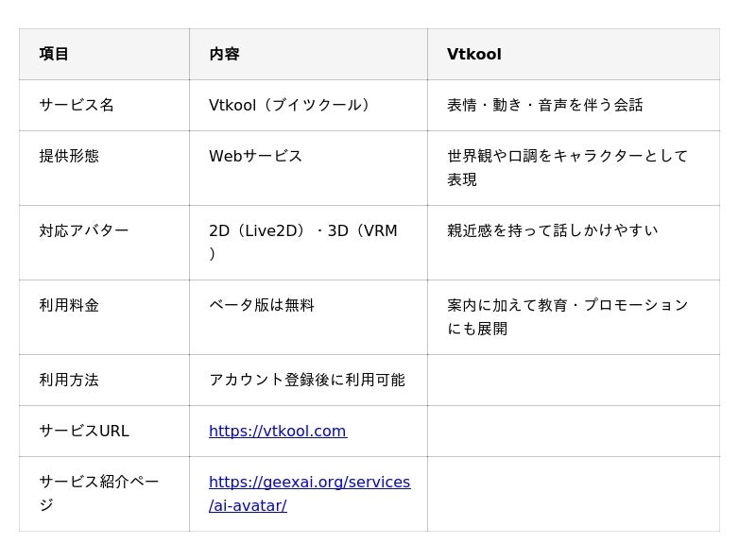The height and width of the screenshot is (560, 756).
Task: Click the 案内に加えて教育・プロモーション cell
Action: coord(574,317)
